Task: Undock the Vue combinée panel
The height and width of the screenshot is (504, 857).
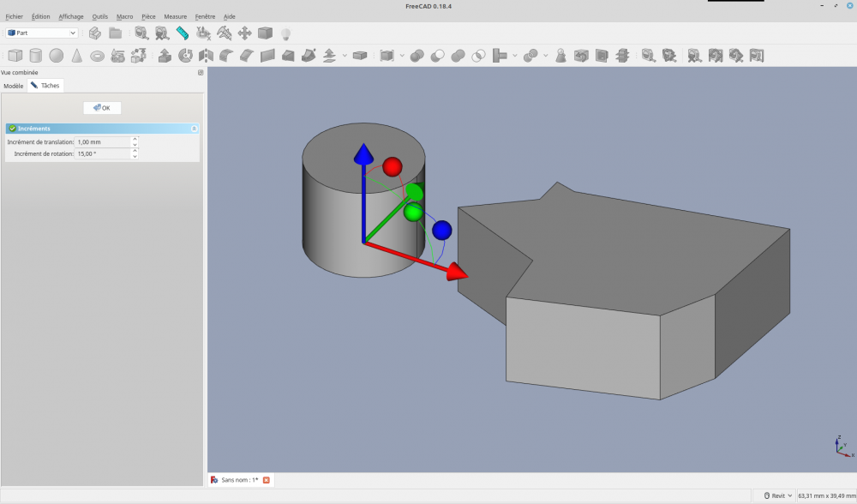Action: (x=201, y=72)
